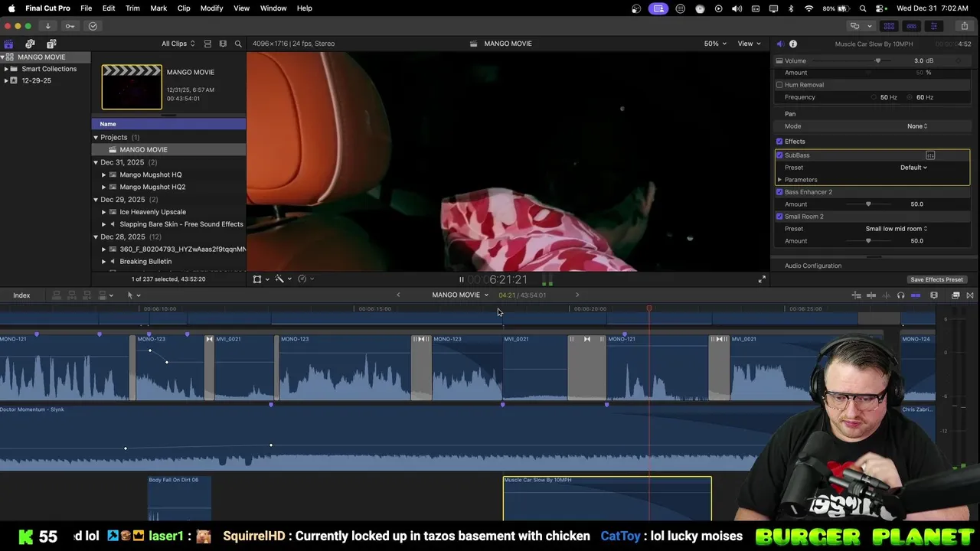
Task: Click the Share export button
Action: click(964, 26)
